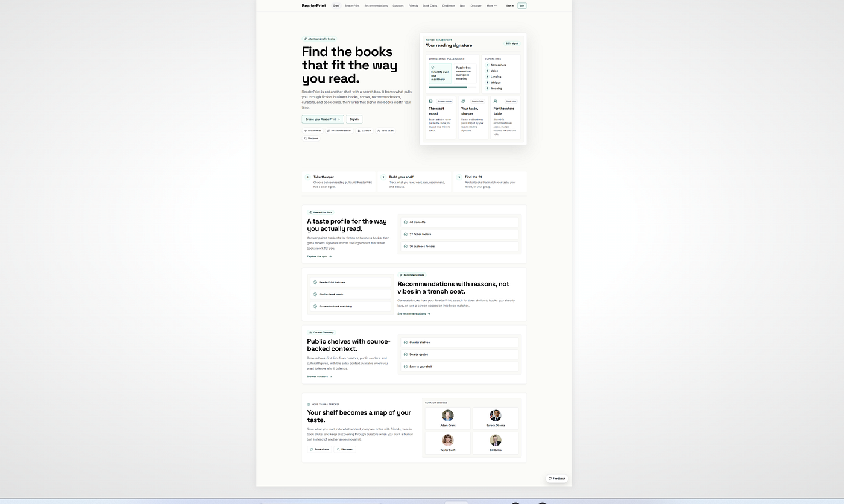Click the people icon on 'For the whole table' card
This screenshot has height=504, width=844.
point(496,101)
